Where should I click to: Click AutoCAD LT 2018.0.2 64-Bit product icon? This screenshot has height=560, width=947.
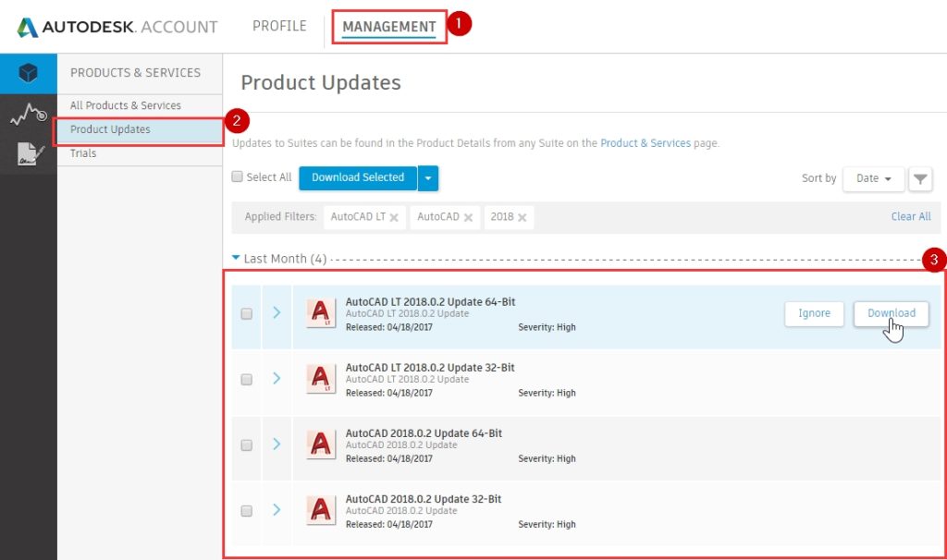[321, 313]
